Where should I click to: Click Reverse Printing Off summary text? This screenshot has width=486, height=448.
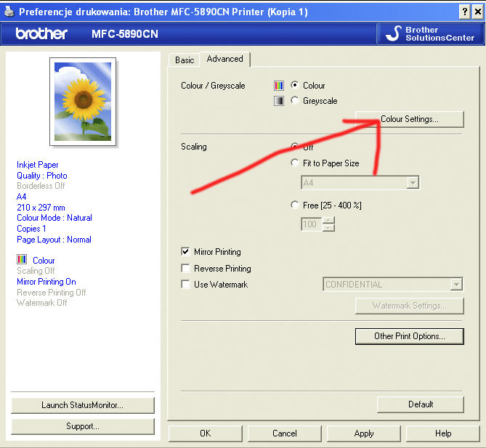[x=51, y=292]
